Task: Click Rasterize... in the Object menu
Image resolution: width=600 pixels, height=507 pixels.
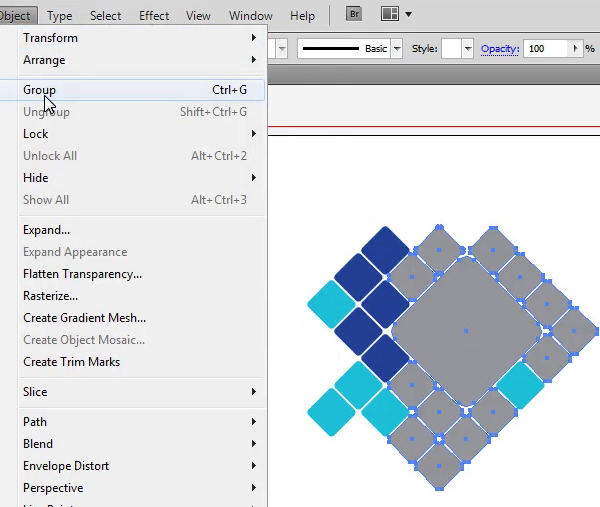Action: (50, 296)
